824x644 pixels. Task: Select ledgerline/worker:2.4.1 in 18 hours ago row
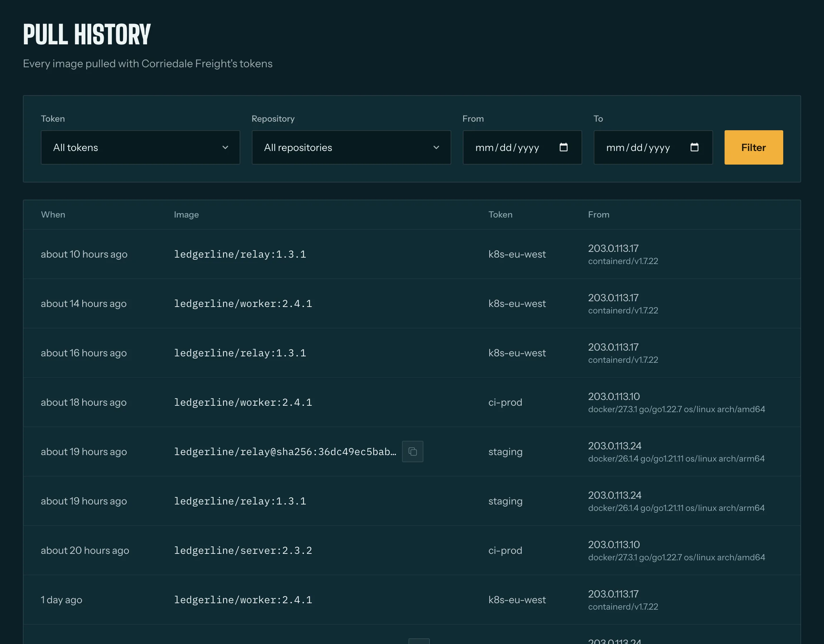tap(243, 402)
